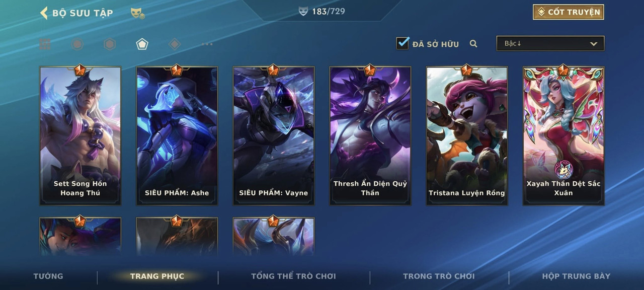644x290 pixels.
Task: Select the circular tier filter icon
Action: coord(77,44)
